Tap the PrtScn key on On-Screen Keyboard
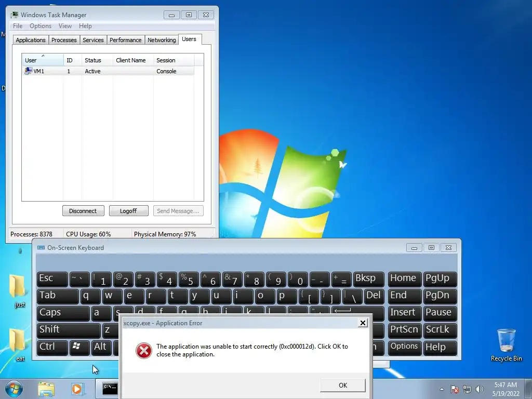The image size is (532, 399). [x=405, y=330]
